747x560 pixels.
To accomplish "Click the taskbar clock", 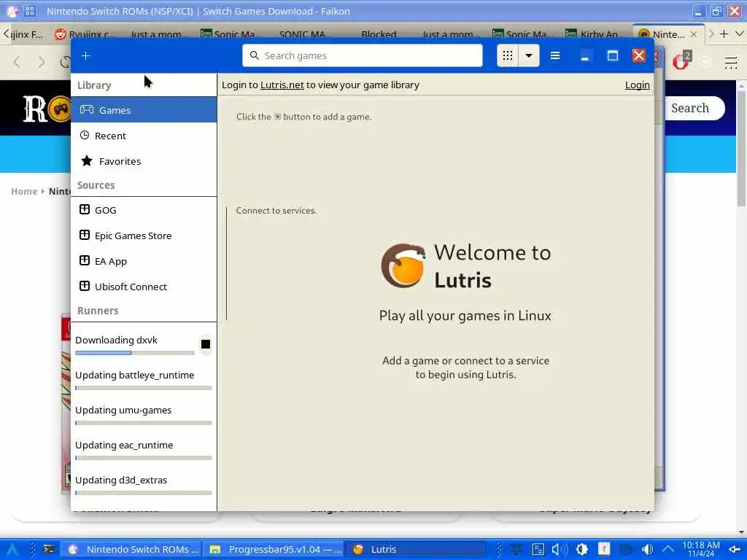I will click(x=701, y=549).
